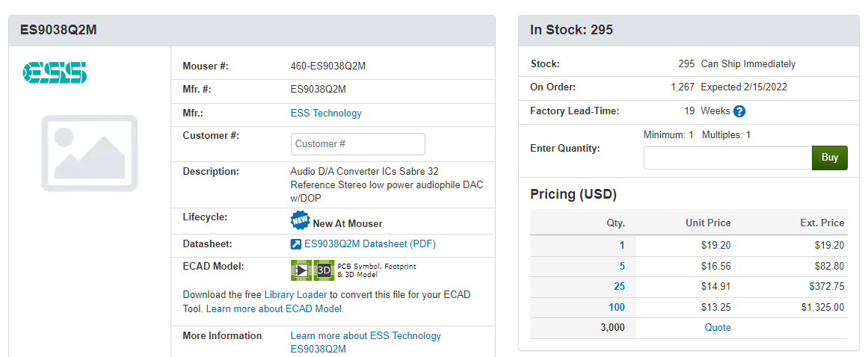The width and height of the screenshot is (868, 357).
Task: Click the $14.91 unit price
Action: (716, 287)
